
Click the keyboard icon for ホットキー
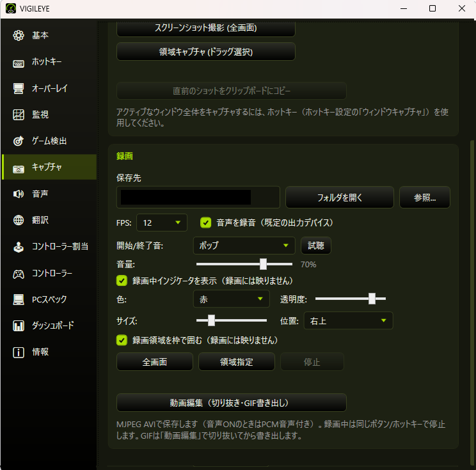coord(19,63)
